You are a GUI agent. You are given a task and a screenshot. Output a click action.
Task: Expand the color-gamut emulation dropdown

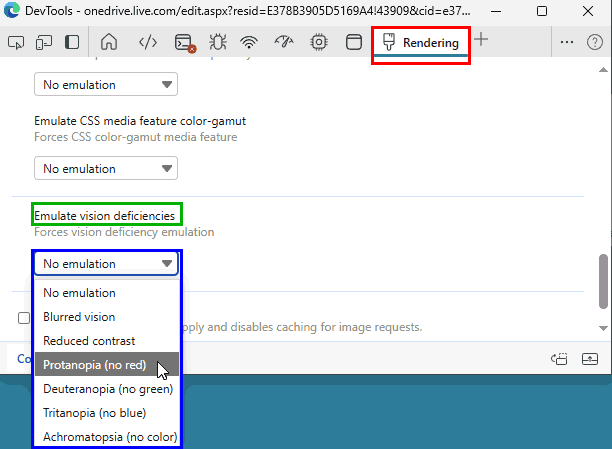tap(106, 169)
